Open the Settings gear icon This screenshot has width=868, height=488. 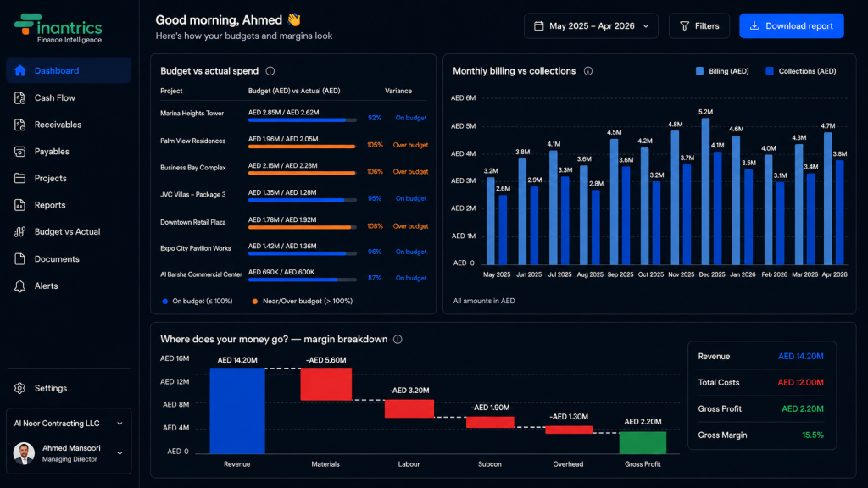click(x=20, y=388)
